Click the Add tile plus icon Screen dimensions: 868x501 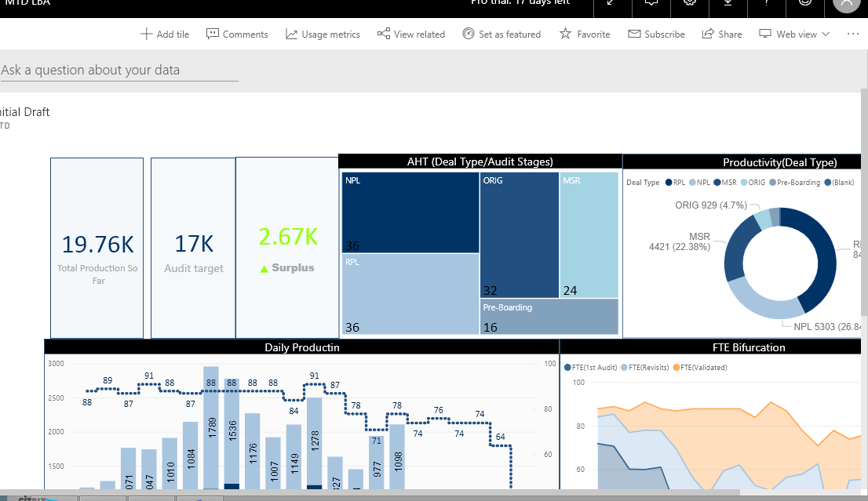(146, 34)
